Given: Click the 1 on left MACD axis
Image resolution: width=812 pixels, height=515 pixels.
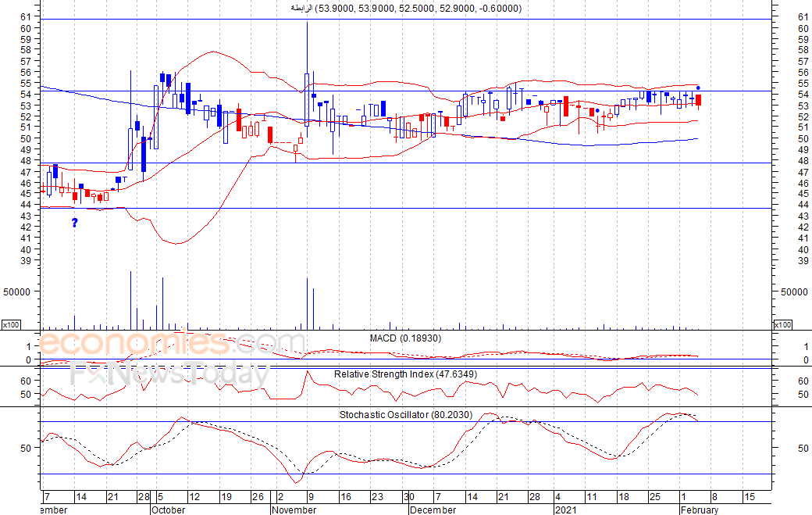Looking at the screenshot, I should coord(28,346).
